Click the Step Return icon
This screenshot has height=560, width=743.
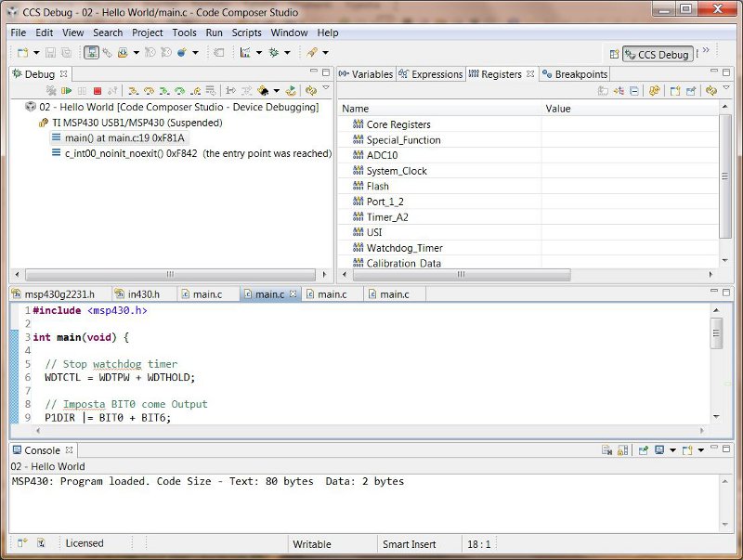(195, 90)
